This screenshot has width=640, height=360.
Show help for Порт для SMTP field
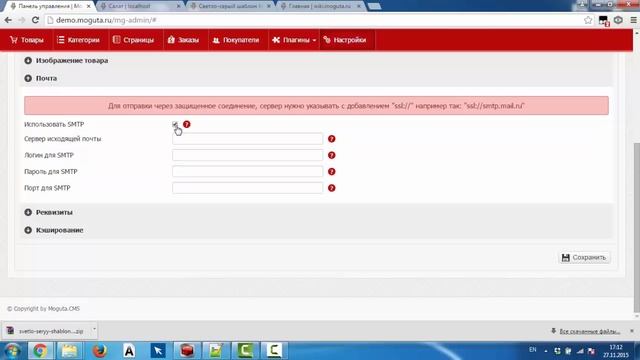click(331, 188)
